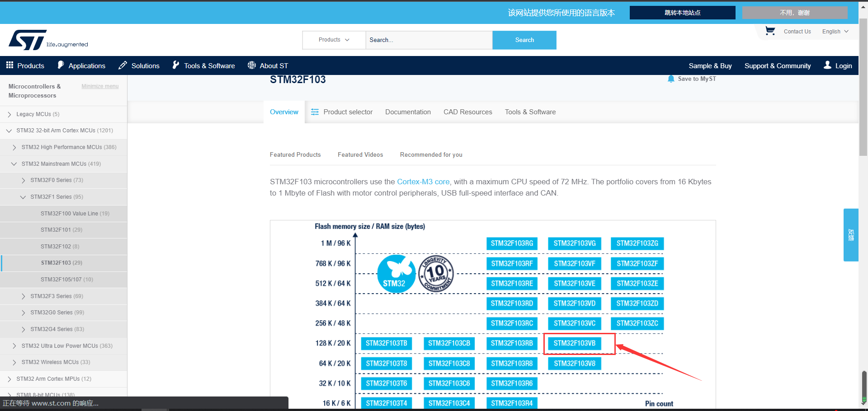
Task: Expand STM32 Arm Cortex MPUs node
Action: (9, 379)
